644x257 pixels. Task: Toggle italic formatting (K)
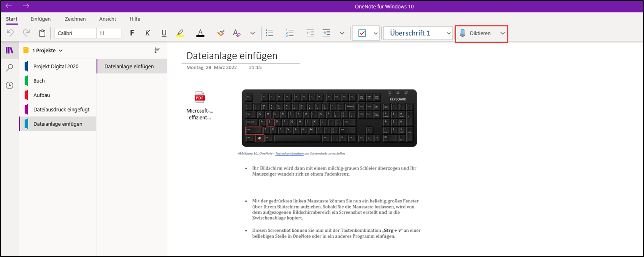click(148, 33)
